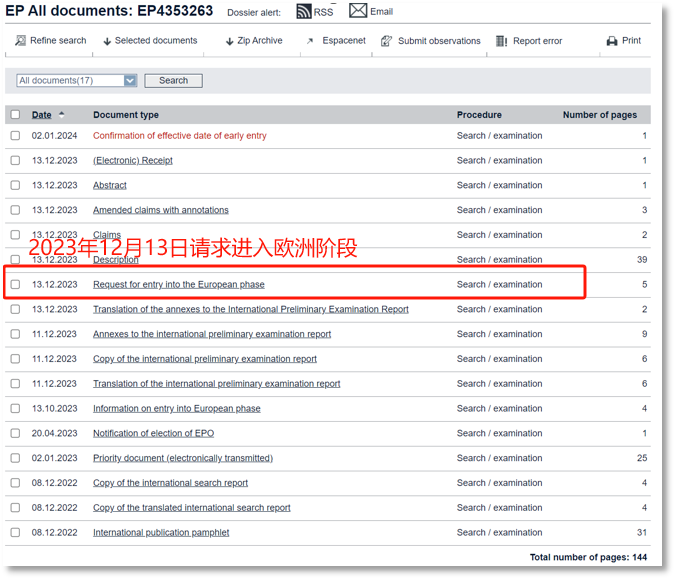The image size is (674, 578).
Task: Toggle the Date column sort arrow
Action: (x=61, y=114)
